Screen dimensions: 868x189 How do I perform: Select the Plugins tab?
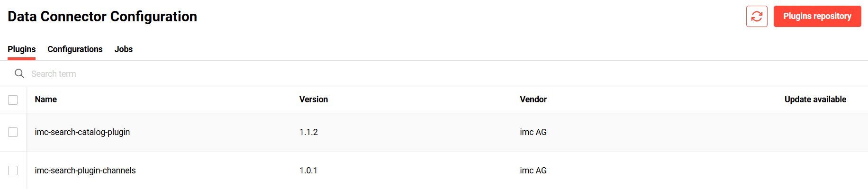[21, 49]
